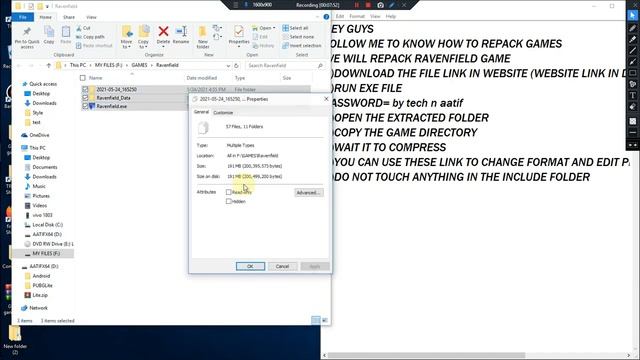Screen dimensions: 640x360
Task: Toggle checkbox for Ravenfield_Data folder
Action: pyautogui.click(x=85, y=98)
